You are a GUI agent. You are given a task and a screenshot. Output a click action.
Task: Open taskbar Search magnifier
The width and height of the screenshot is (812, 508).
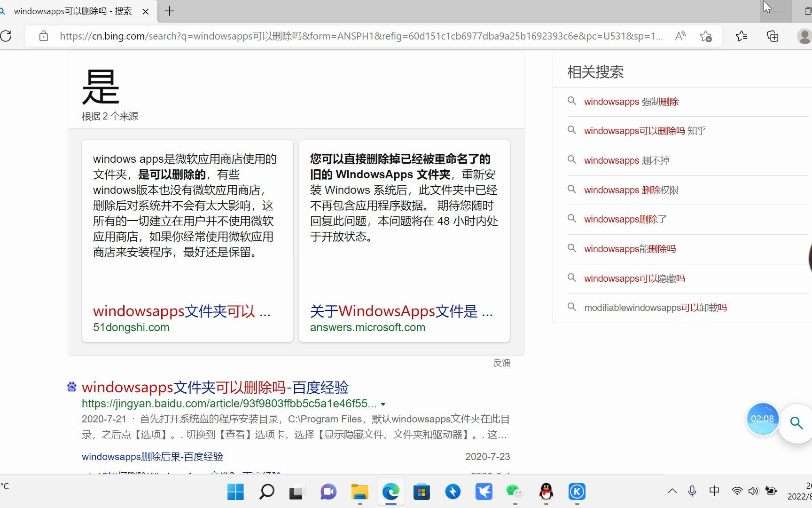coord(266,492)
